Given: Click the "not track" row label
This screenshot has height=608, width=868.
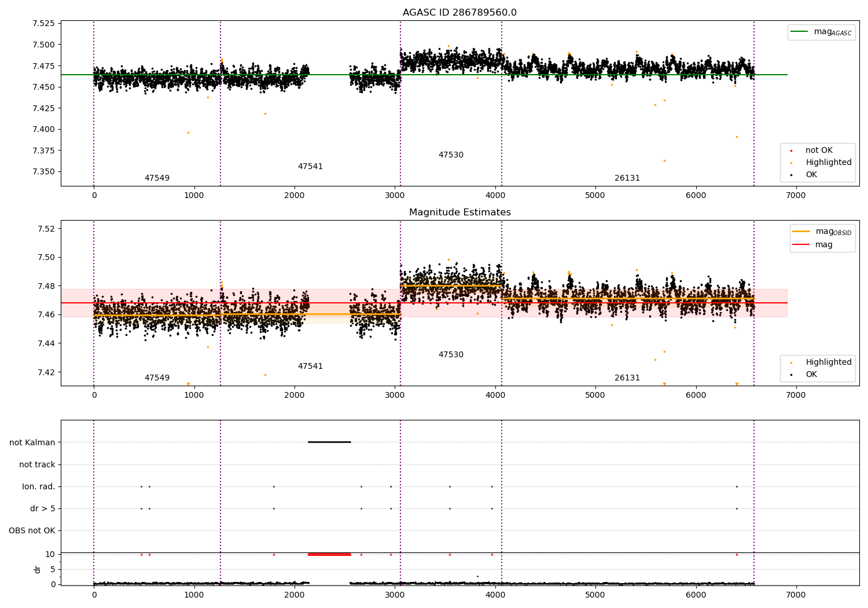Looking at the screenshot, I should pos(37,464).
